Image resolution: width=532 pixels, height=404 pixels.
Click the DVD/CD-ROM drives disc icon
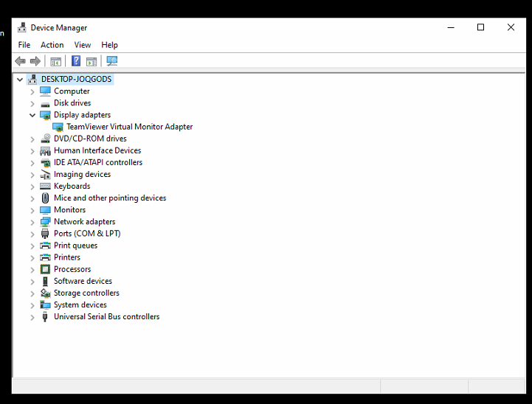click(45, 139)
